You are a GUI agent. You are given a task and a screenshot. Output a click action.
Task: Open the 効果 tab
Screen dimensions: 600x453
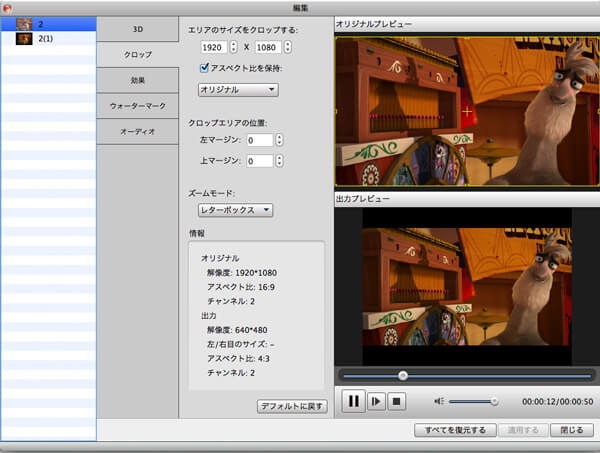137,80
